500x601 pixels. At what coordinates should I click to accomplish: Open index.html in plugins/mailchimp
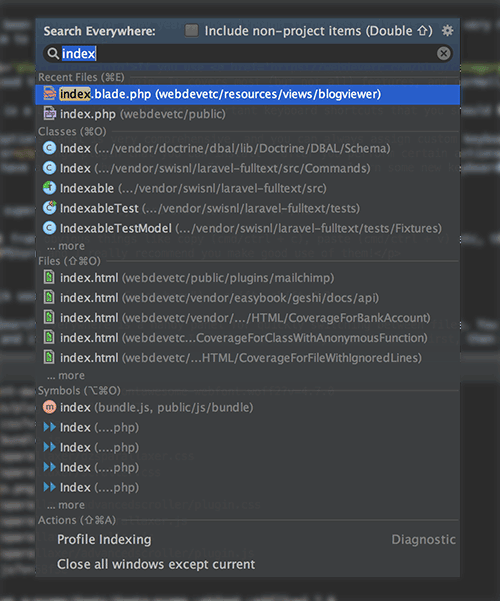point(248,278)
